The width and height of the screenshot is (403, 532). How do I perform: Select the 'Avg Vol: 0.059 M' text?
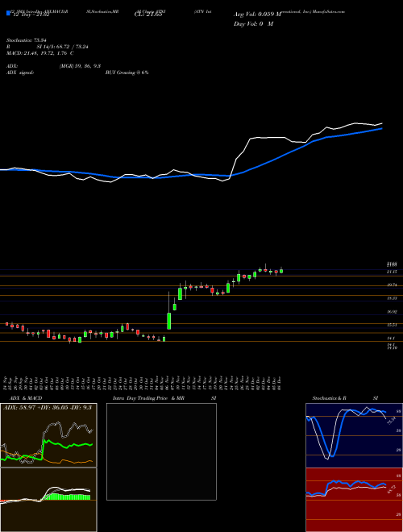(258, 15)
